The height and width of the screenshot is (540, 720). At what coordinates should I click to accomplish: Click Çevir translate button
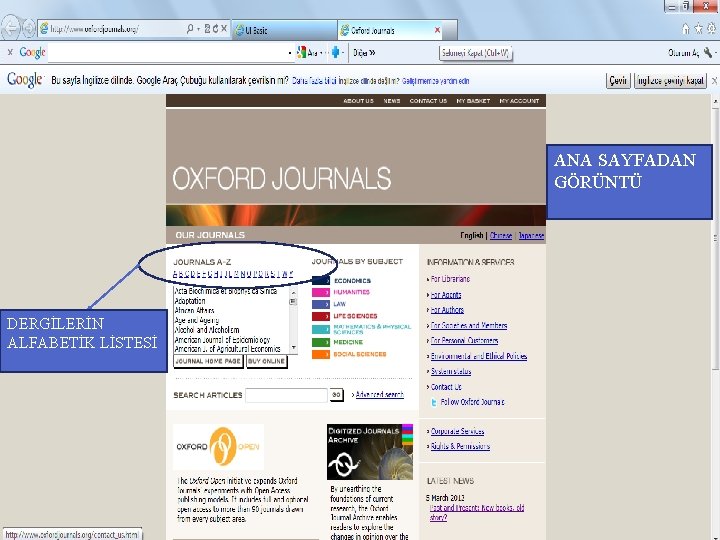pos(618,80)
